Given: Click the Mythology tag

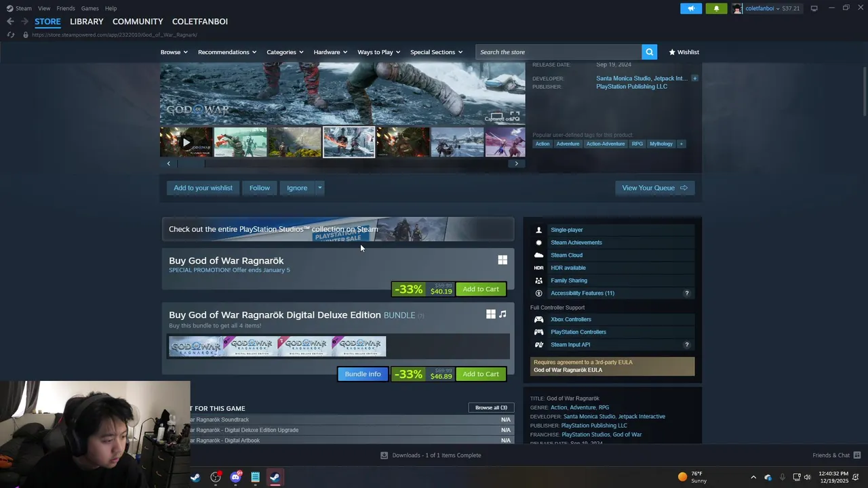Looking at the screenshot, I should click(x=661, y=144).
